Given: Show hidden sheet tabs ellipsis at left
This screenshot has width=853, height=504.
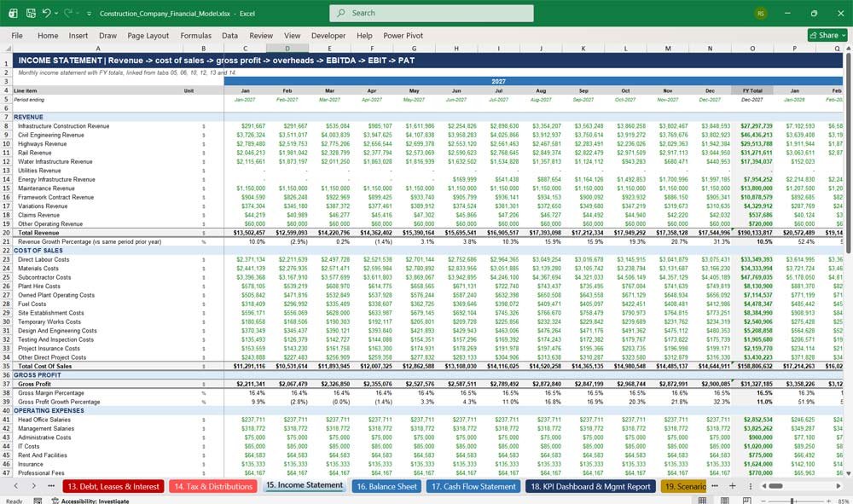Looking at the screenshot, I should coord(51,486).
